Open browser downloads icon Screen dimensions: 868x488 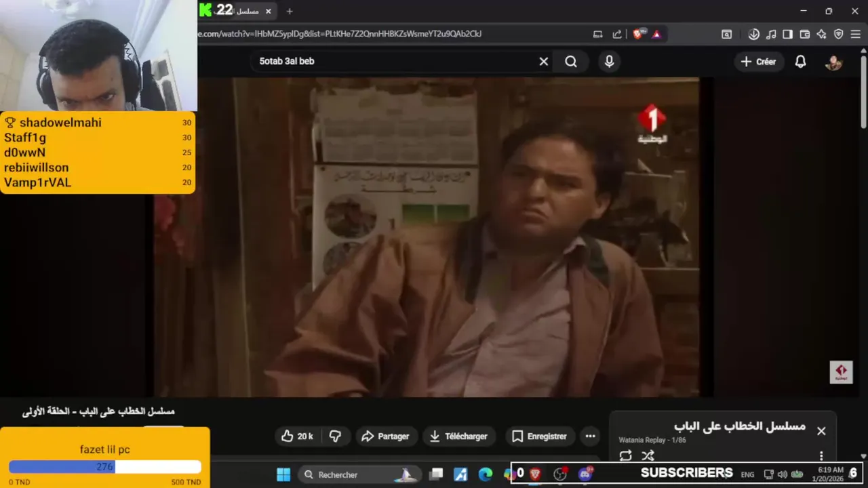click(753, 34)
